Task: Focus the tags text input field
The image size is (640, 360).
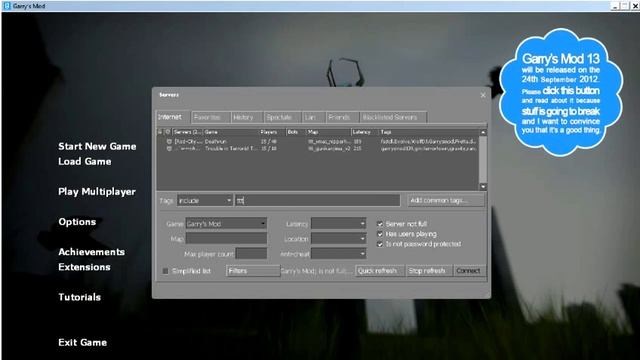Action: [x=318, y=200]
